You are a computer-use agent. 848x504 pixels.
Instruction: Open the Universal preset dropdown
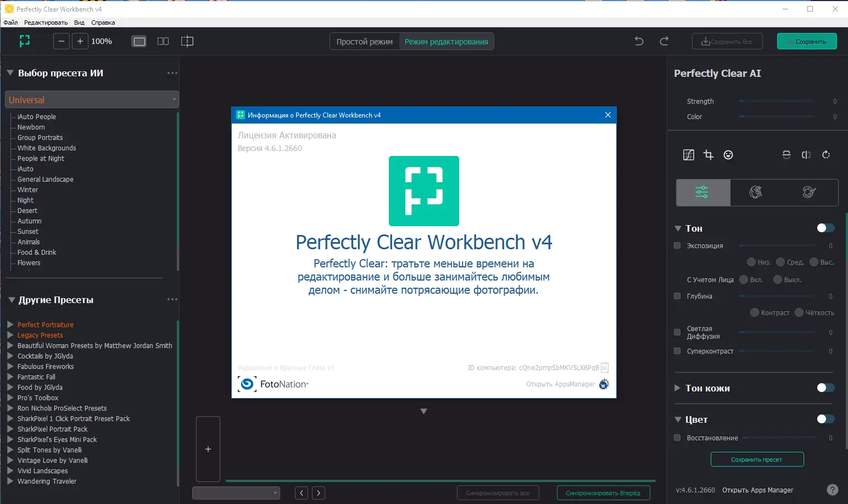point(92,100)
